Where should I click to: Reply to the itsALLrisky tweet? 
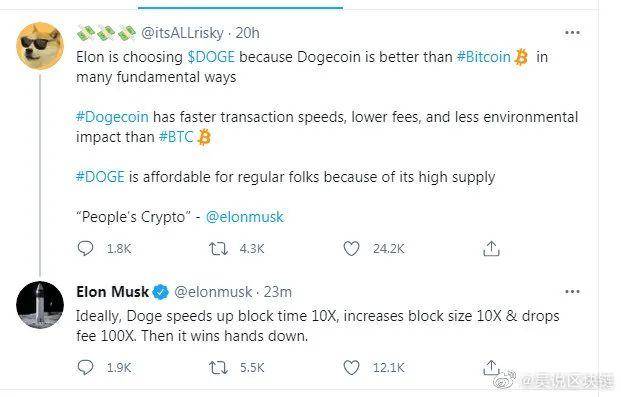(85, 248)
